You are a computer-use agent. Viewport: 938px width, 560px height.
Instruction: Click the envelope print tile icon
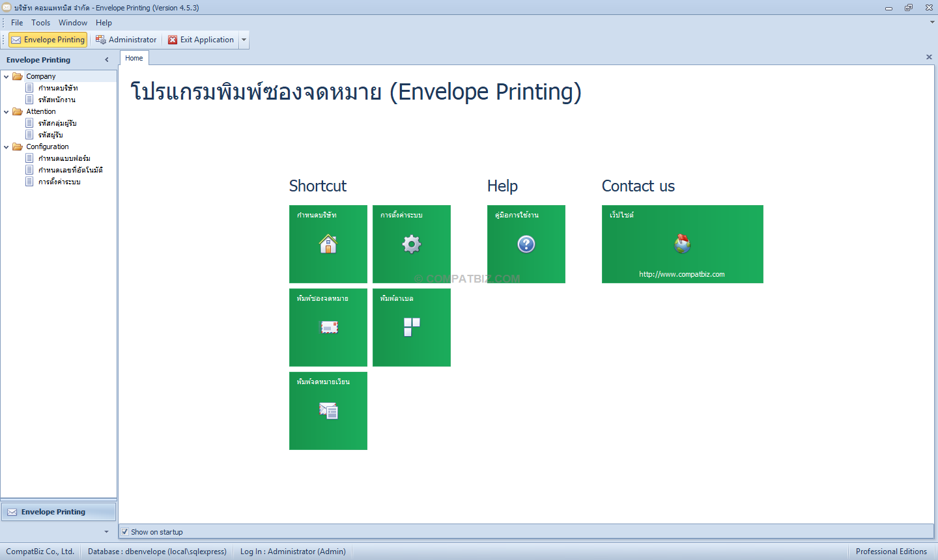[x=328, y=328]
